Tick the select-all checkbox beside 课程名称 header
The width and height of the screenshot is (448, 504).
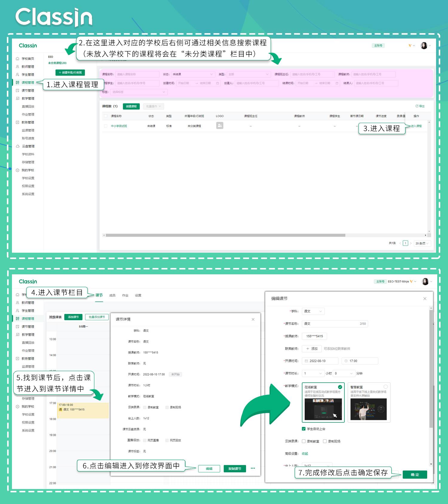pyautogui.click(x=105, y=116)
